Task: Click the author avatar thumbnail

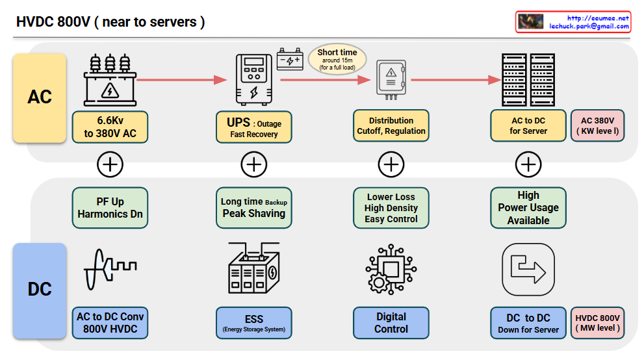Action: pyautogui.click(x=530, y=21)
